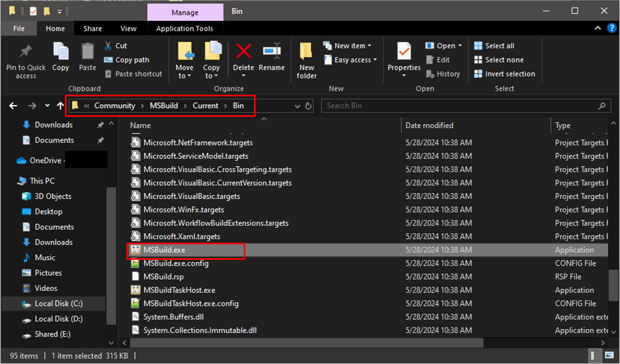Open file History
This screenshot has height=364, width=620.
[x=443, y=74]
